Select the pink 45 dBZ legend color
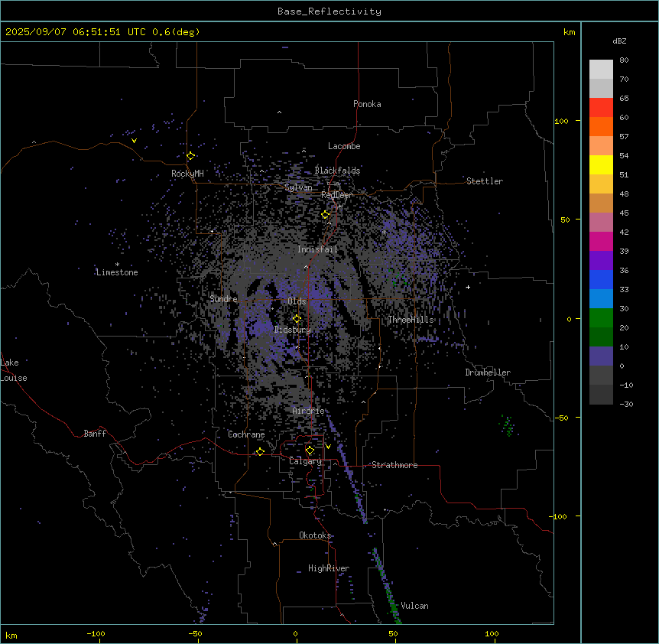This screenshot has height=644, width=659. click(x=601, y=222)
